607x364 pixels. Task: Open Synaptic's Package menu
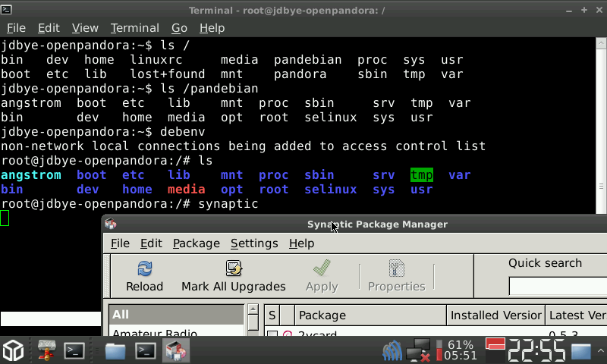coord(196,243)
